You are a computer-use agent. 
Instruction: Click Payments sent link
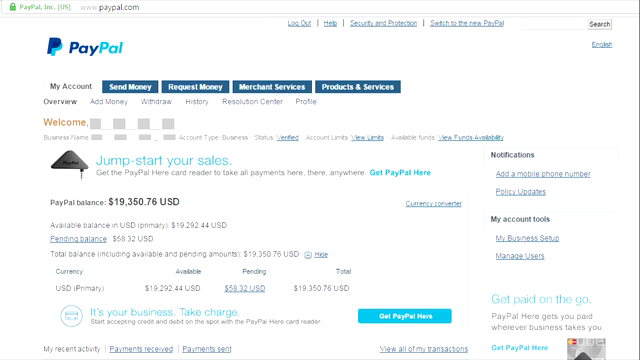pos(207,349)
